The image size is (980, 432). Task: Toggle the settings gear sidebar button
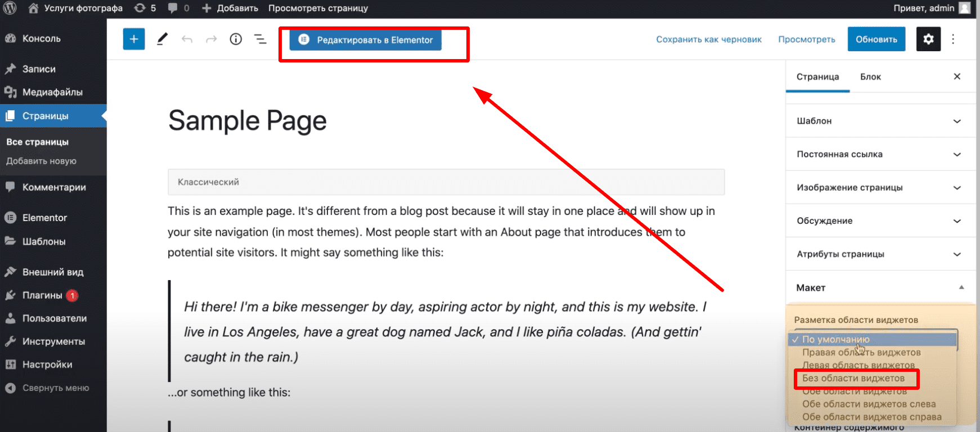(928, 39)
